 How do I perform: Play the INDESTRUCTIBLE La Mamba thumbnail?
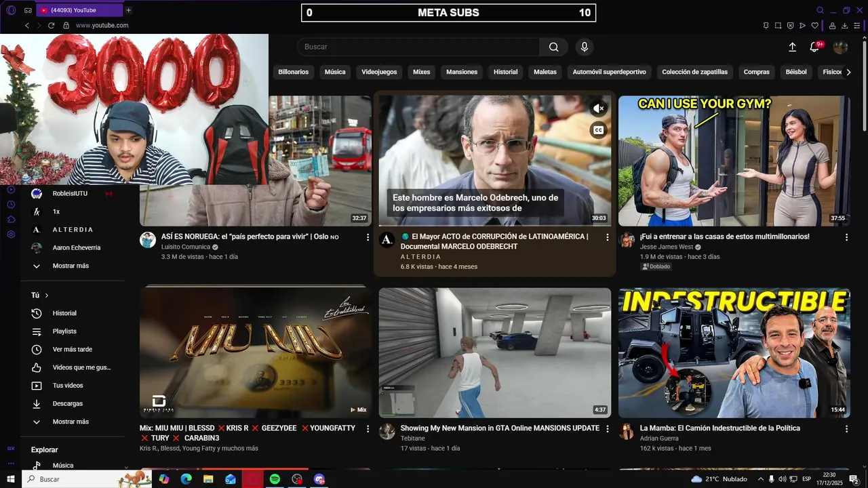coord(734,353)
